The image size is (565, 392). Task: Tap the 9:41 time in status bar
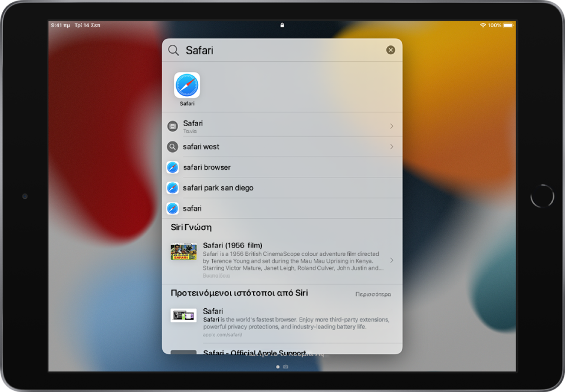click(61, 25)
